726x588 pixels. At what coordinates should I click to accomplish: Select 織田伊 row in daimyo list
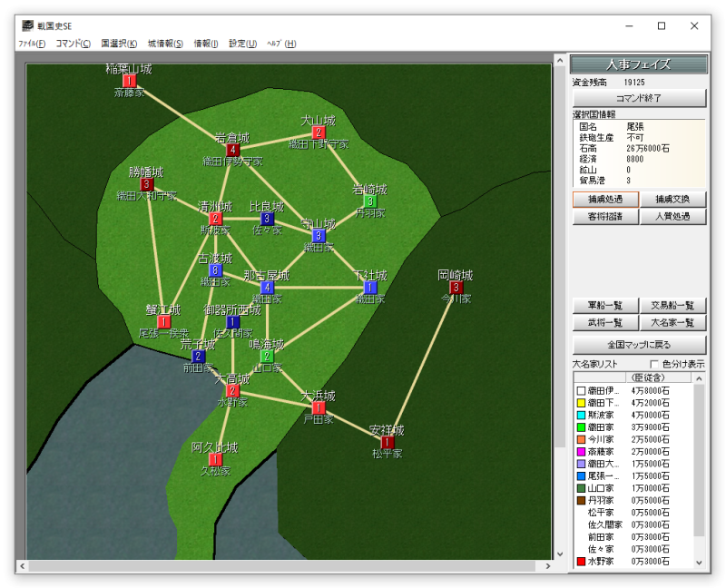[633, 391]
